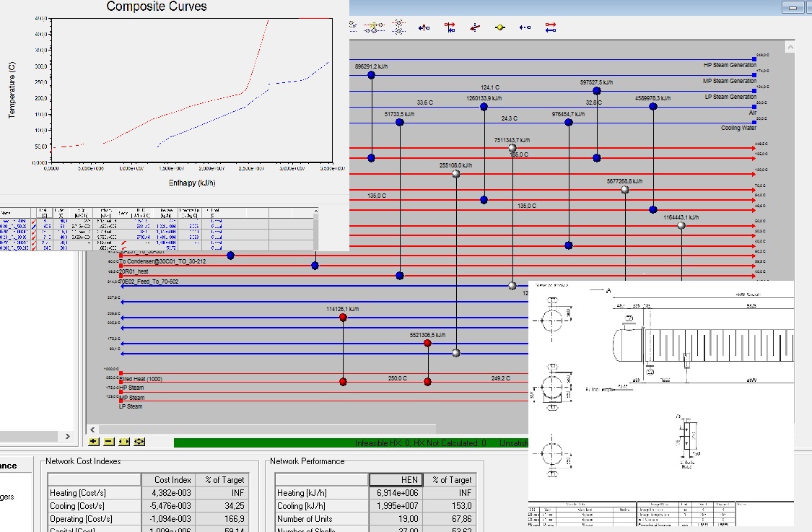The height and width of the screenshot is (532, 812).
Task: Click the red diagonal arrow toolbar icon
Action: click(475, 27)
